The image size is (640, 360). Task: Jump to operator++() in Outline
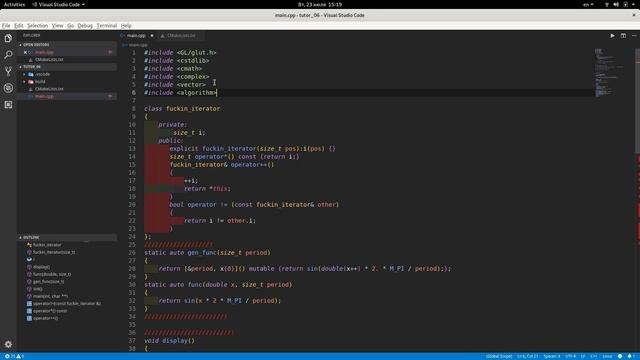(x=46, y=318)
